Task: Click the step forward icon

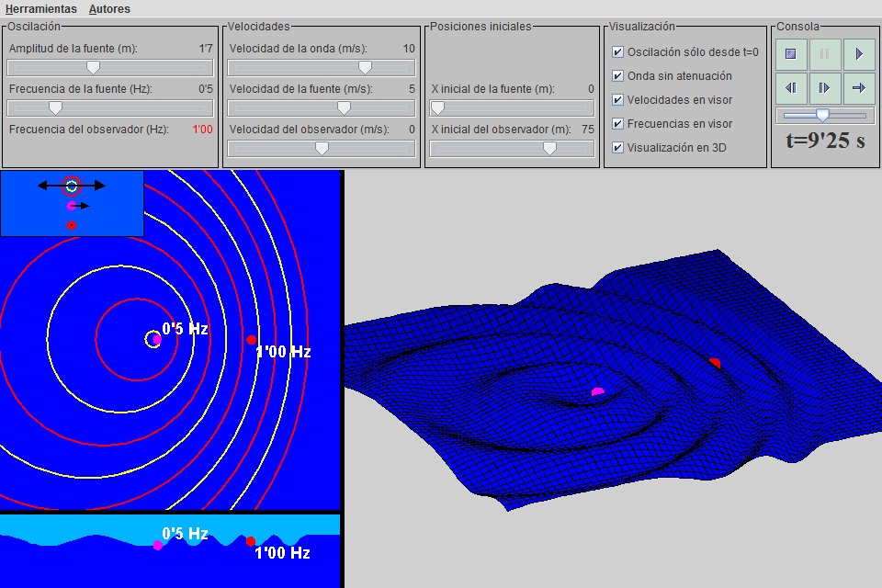Action: tap(824, 88)
